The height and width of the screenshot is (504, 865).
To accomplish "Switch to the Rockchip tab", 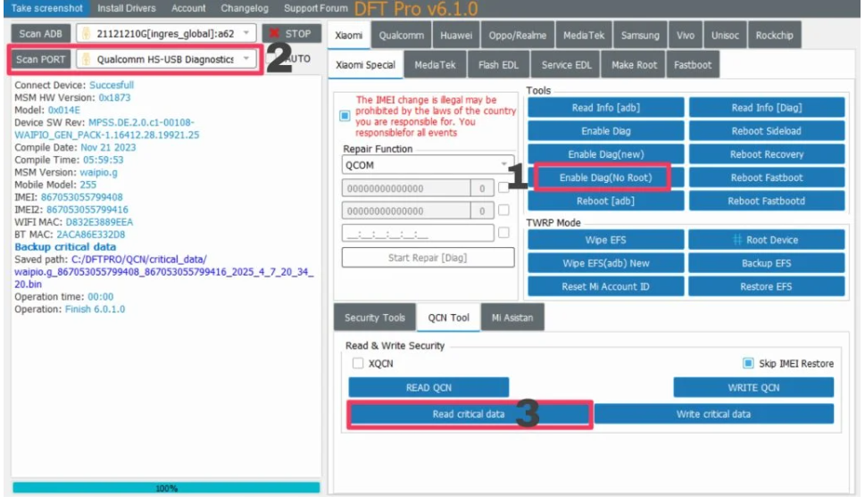I will [774, 36].
